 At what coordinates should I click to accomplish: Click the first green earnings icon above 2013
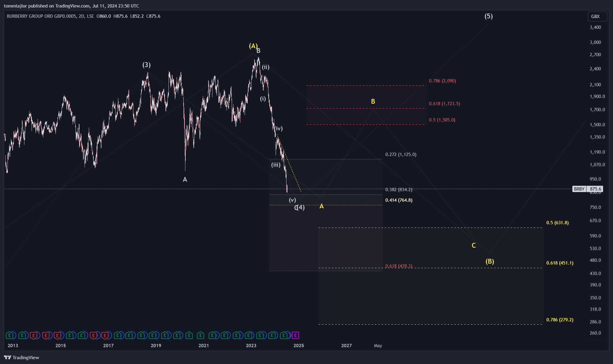pos(10,335)
